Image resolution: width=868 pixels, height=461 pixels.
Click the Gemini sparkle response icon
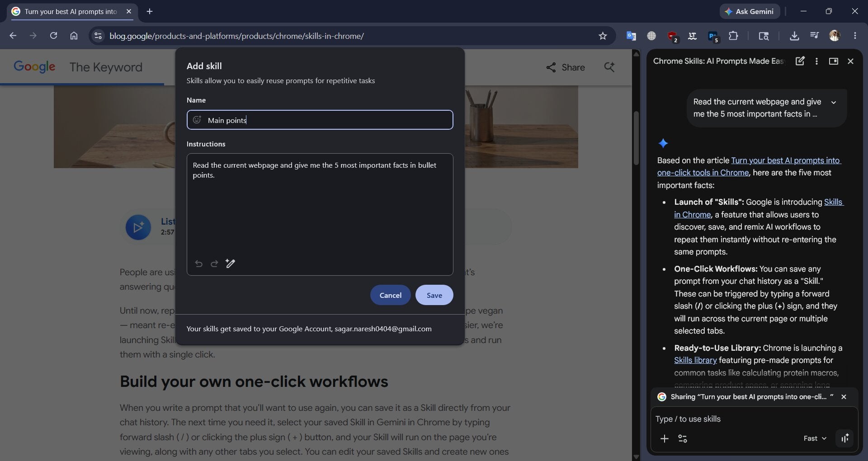click(x=663, y=143)
